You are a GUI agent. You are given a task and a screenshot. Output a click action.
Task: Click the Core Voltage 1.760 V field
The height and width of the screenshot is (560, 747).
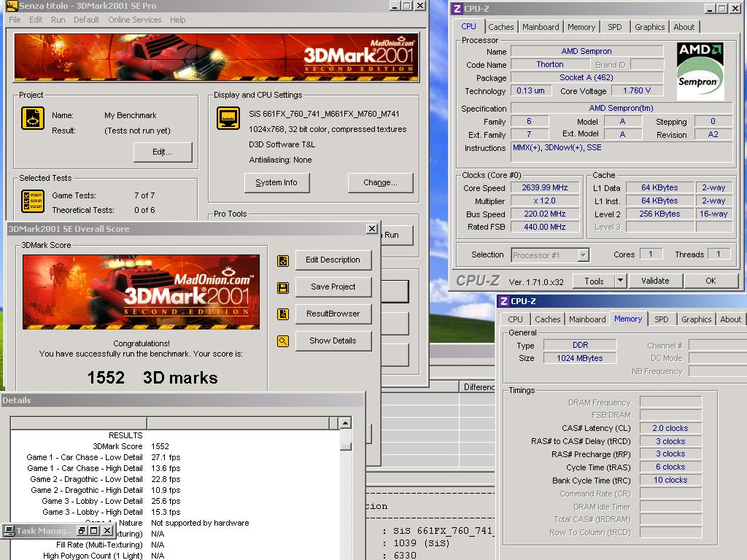point(636,90)
